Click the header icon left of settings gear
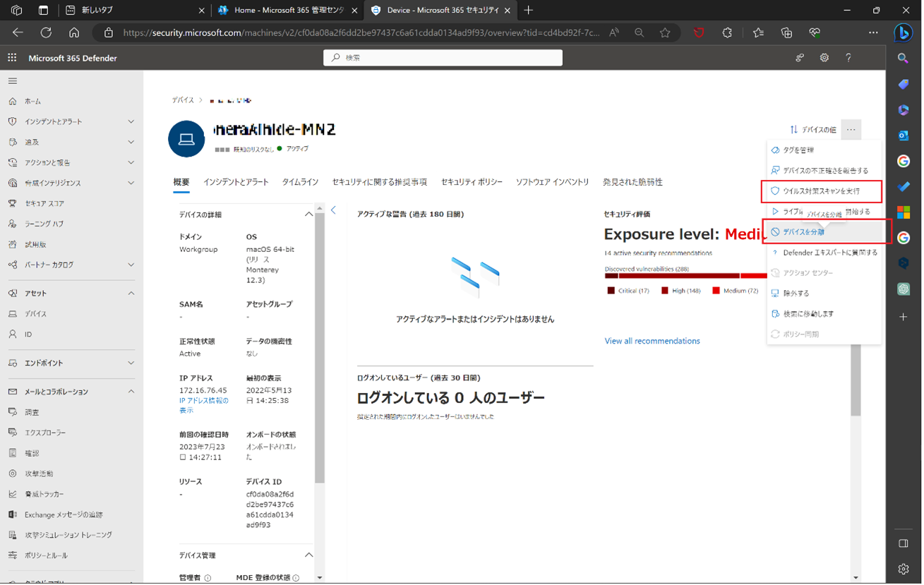924x585 pixels. [x=800, y=58]
